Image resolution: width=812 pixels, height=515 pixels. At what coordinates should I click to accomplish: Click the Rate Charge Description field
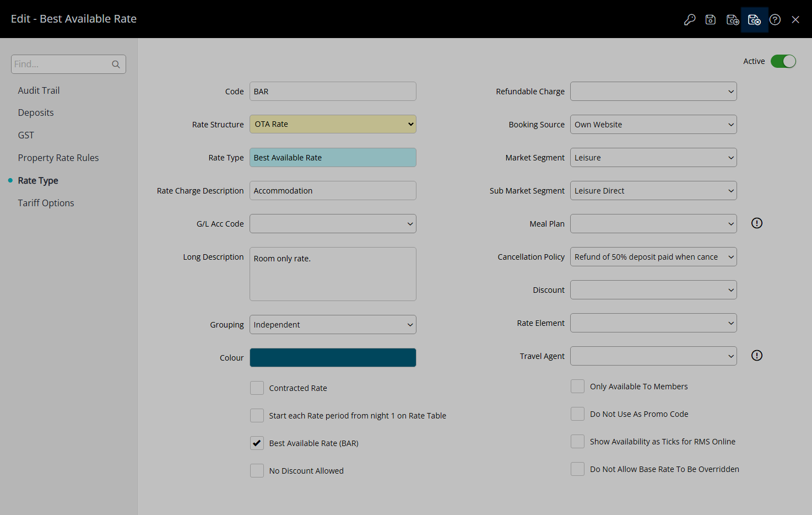[333, 191]
